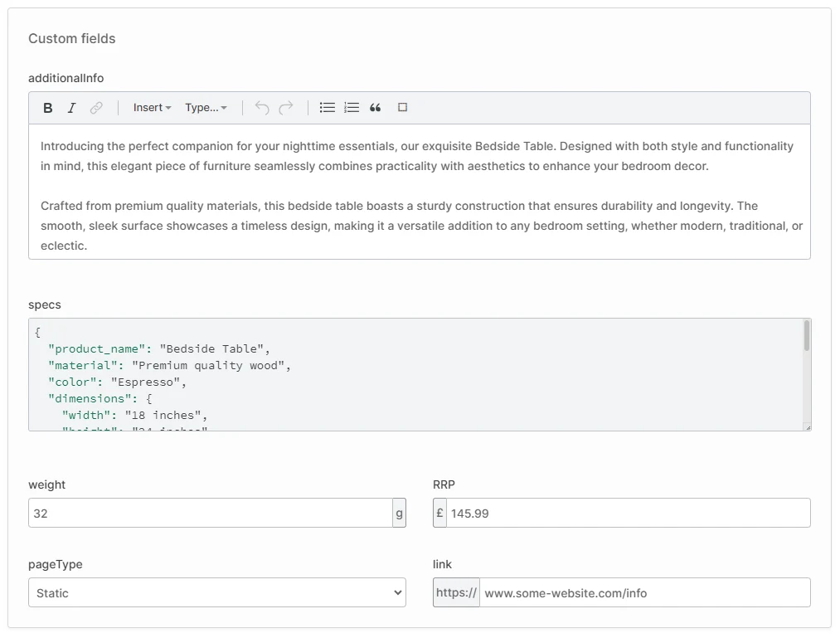Viewport: 840px width, 638px height.
Task: Toggle italic formatting in the editor toolbar
Action: pos(71,108)
